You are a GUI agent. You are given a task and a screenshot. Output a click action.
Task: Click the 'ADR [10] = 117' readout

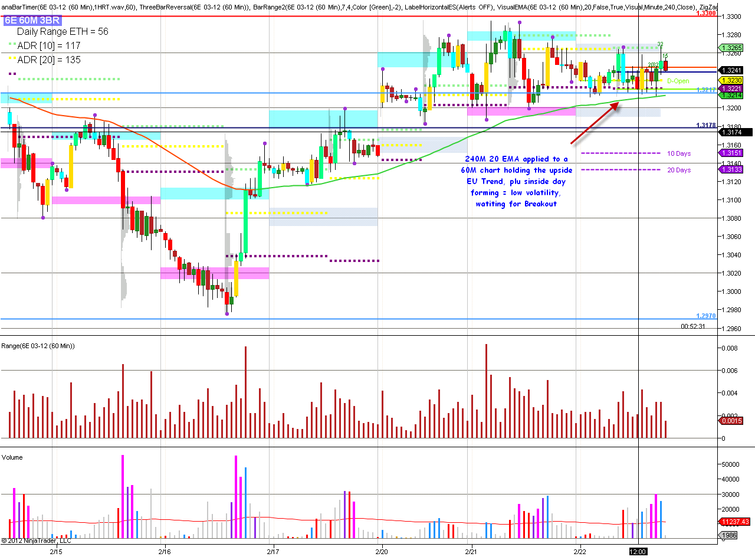click(49, 45)
